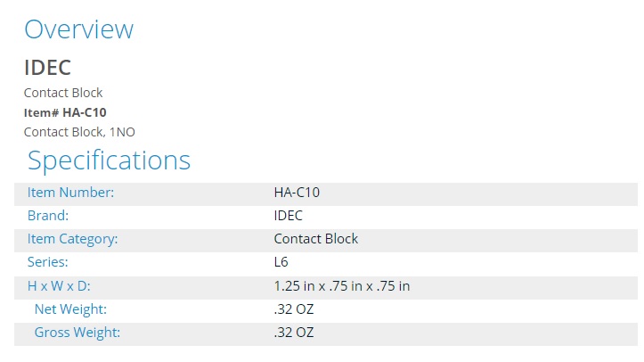
Task: Select the HA-C10 value in table
Action: tap(297, 193)
